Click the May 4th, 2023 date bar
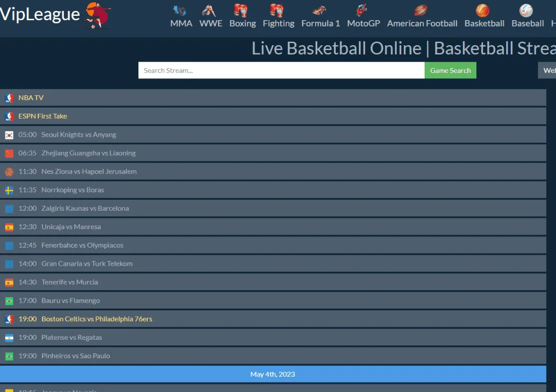This screenshot has height=392, width=556. pyautogui.click(x=273, y=374)
